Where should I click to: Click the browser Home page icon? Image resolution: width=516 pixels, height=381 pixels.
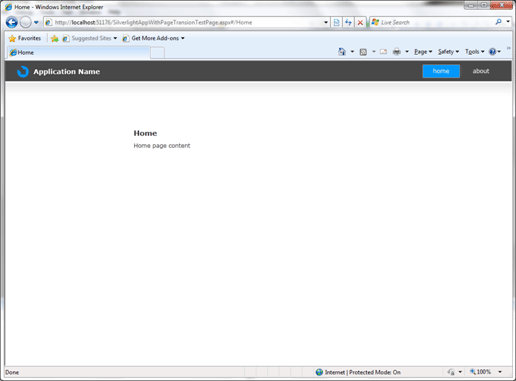tap(342, 52)
